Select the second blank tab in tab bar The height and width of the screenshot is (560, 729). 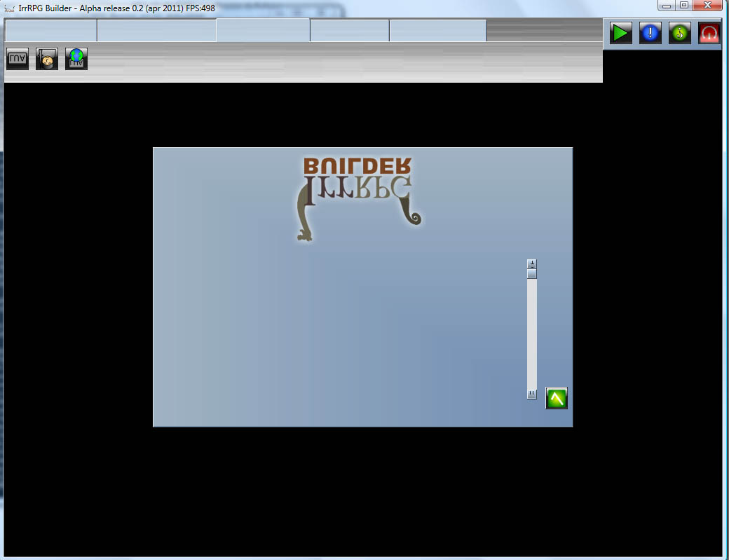[x=156, y=31]
